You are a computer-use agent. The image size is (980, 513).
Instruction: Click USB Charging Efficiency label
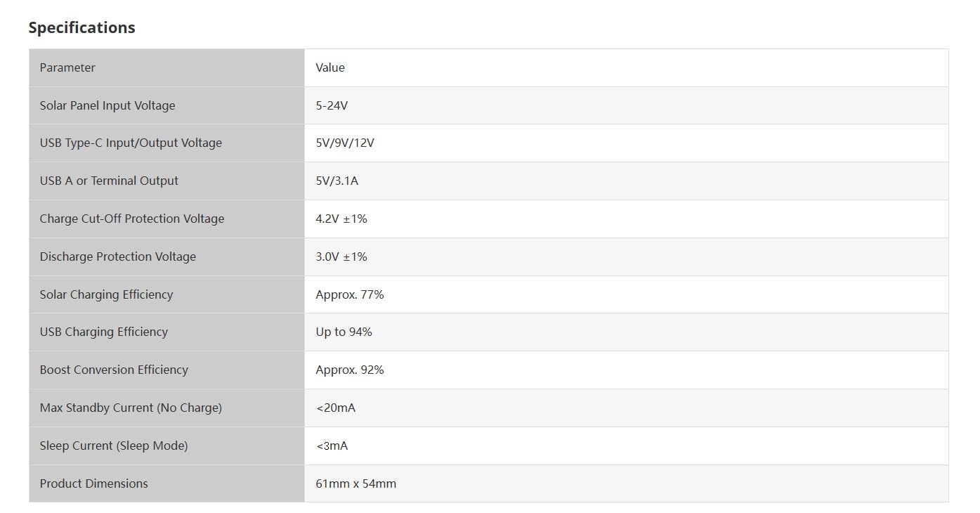[104, 332]
